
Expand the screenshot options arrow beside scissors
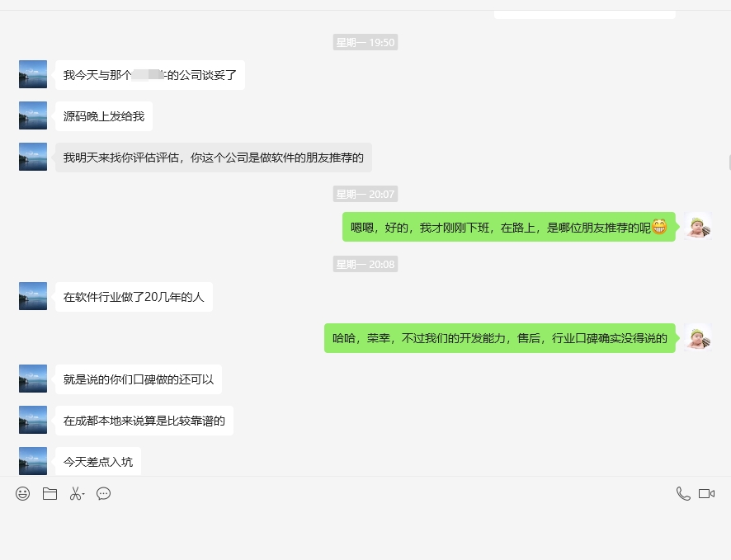coord(83,495)
